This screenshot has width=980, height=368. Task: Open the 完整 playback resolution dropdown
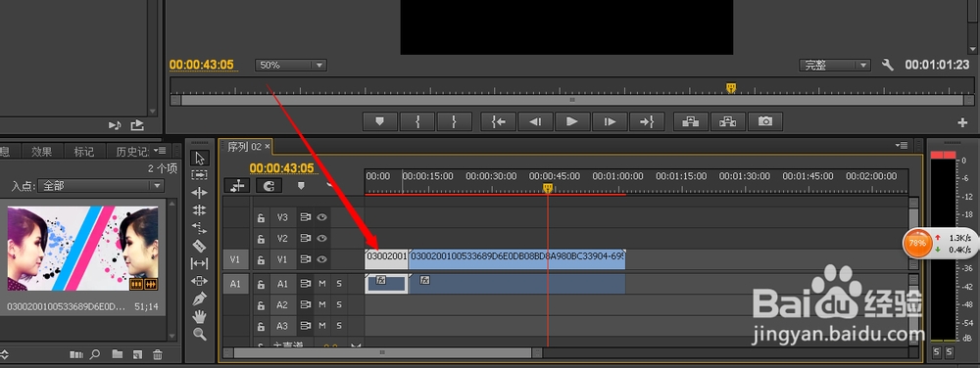tap(835, 65)
